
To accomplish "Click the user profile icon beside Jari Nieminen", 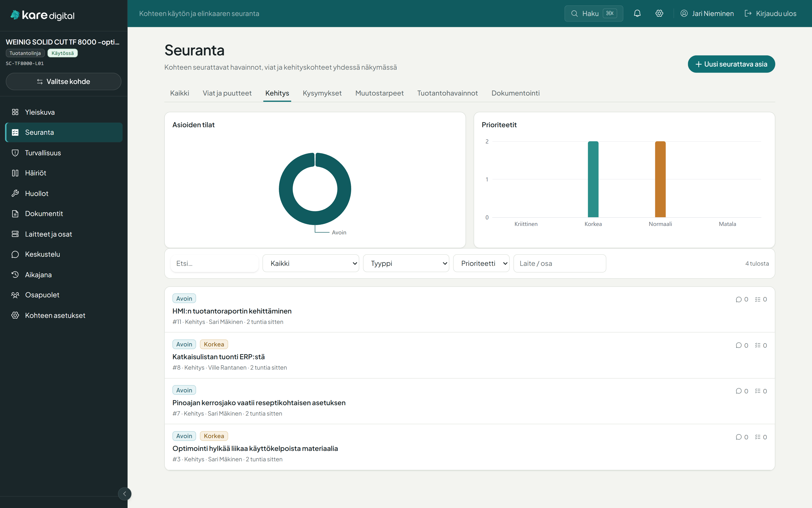I will point(684,14).
